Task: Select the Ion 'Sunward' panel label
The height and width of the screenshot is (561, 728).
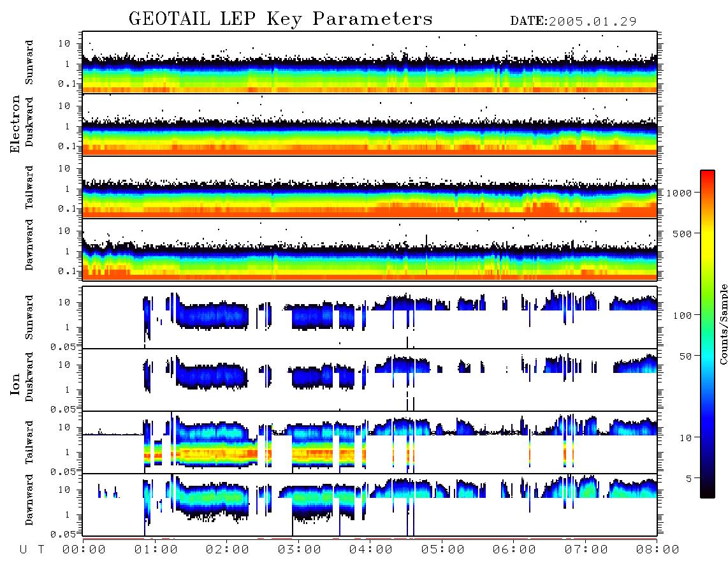Action: click(29, 317)
